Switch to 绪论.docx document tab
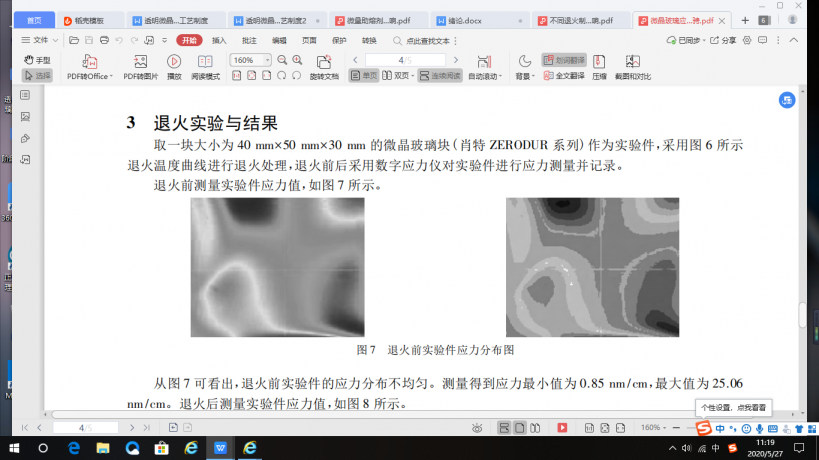Image resolution: width=819 pixels, height=460 pixels. 479,20
